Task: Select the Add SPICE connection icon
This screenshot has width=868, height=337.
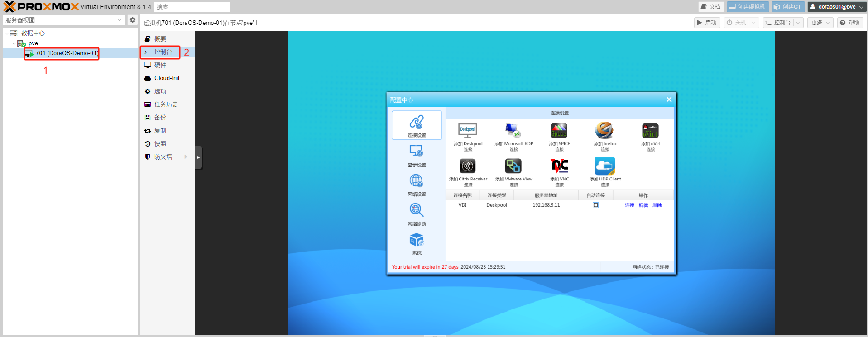Action: 559,131
